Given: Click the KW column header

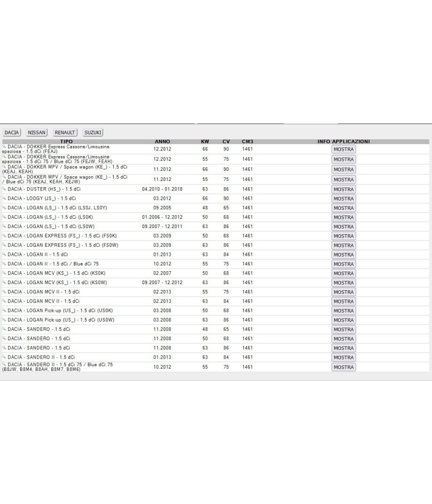Looking at the screenshot, I should 205,142.
